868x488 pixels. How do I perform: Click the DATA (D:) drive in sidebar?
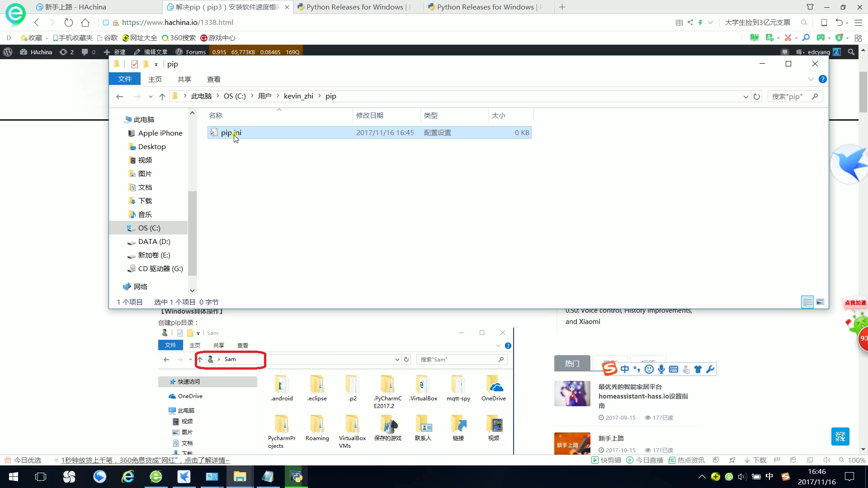[x=154, y=241]
